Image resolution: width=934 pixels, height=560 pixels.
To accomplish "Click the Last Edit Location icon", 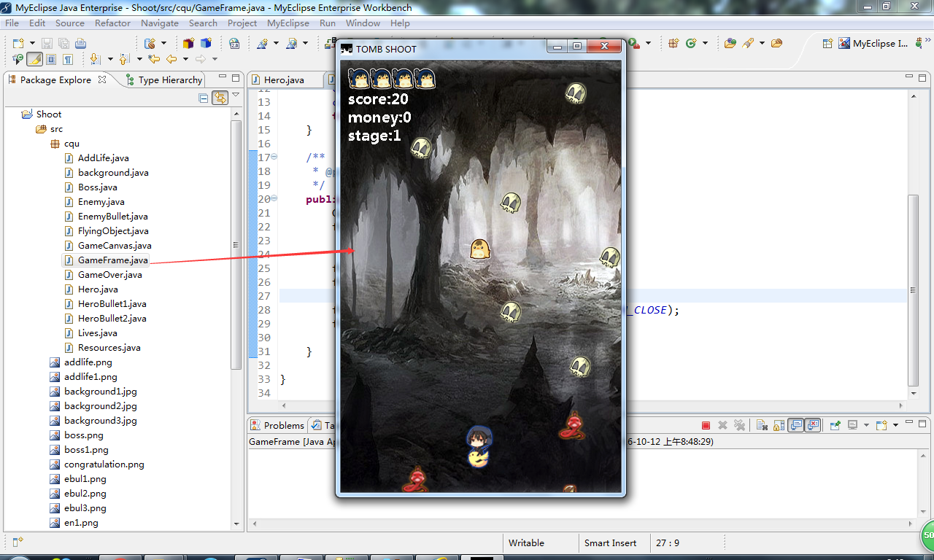I will point(154,59).
